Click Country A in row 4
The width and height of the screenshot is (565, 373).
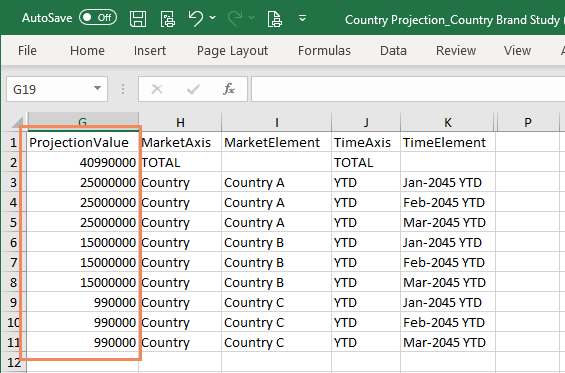[276, 203]
